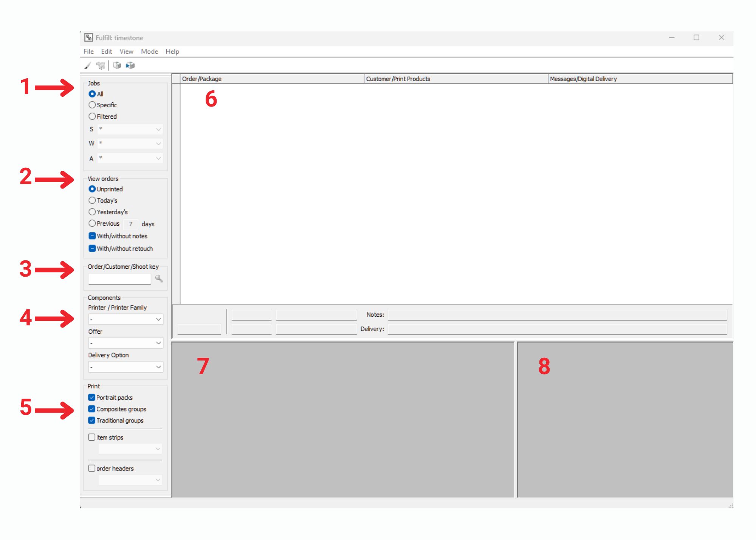The width and height of the screenshot is (756, 540).
Task: Open the W filter dropdown
Action: pos(130,144)
